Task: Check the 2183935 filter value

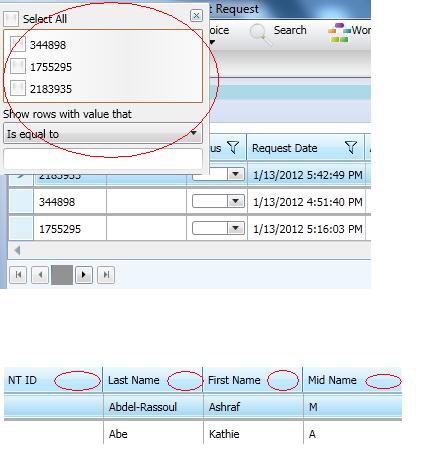Action: [x=18, y=88]
